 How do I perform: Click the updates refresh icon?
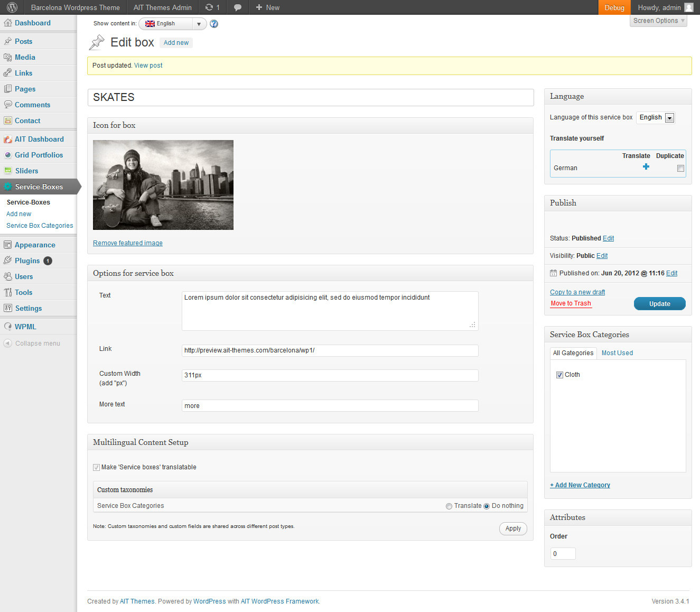[209, 7]
